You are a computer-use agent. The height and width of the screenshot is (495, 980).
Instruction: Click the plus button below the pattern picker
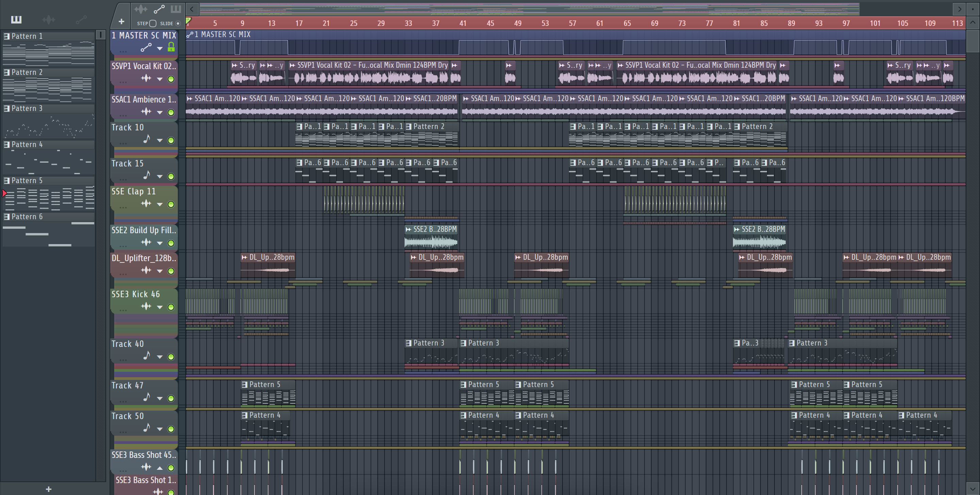coord(48,489)
